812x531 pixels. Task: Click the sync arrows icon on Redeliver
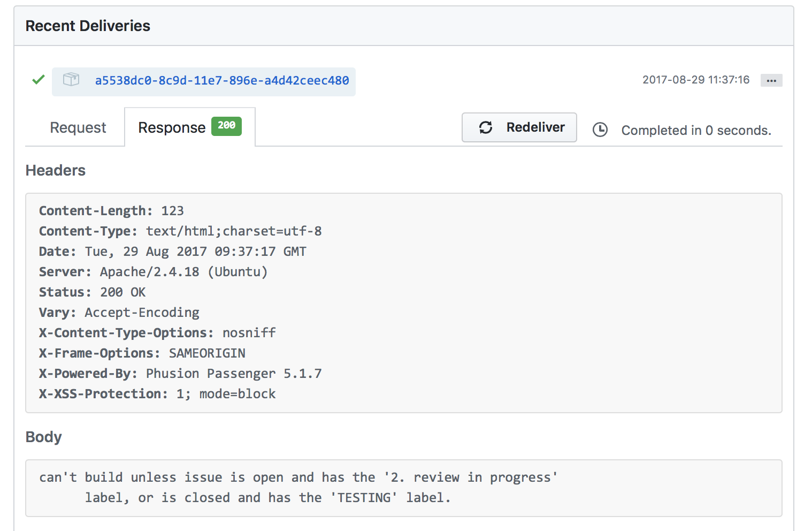pos(486,127)
